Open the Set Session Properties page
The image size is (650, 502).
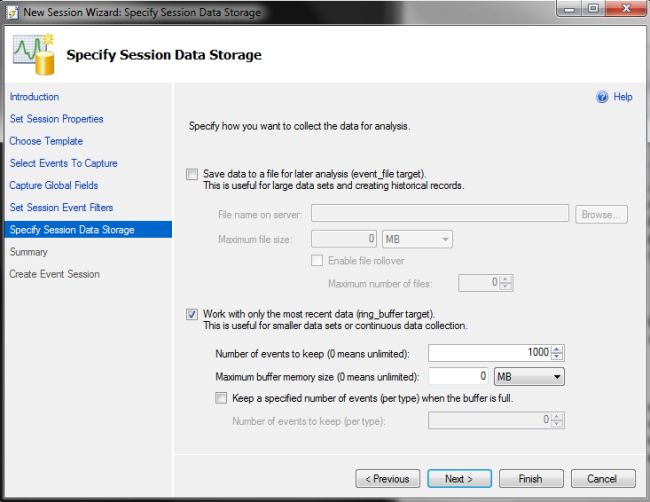point(56,119)
